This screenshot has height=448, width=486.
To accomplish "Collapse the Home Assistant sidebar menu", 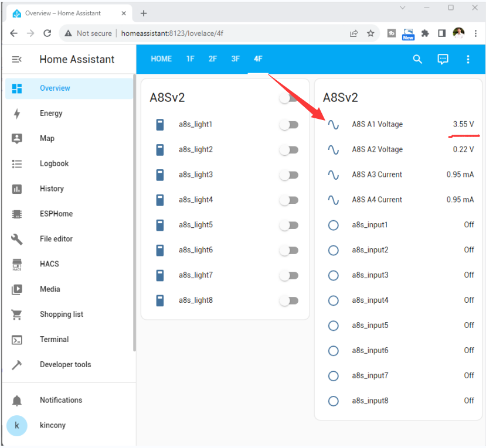I will (17, 59).
